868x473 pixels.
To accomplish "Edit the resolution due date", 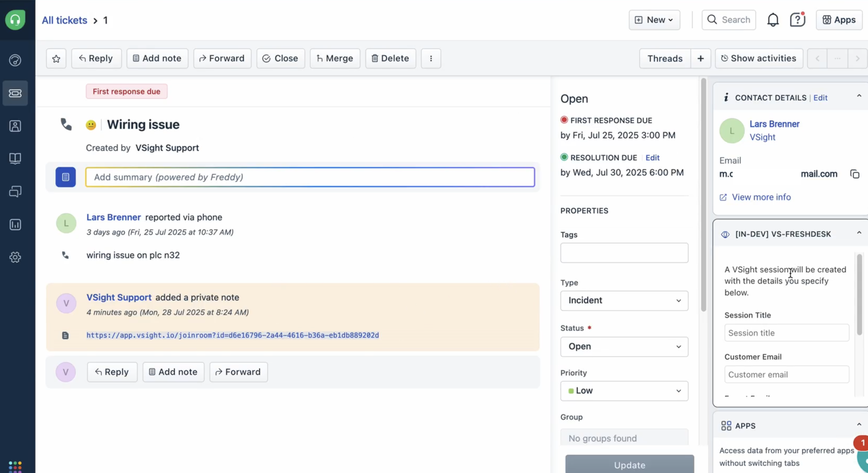I will [x=652, y=158].
